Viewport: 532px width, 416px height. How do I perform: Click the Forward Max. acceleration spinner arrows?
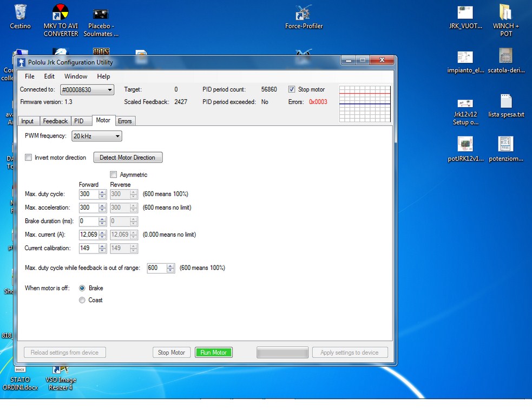(102, 208)
